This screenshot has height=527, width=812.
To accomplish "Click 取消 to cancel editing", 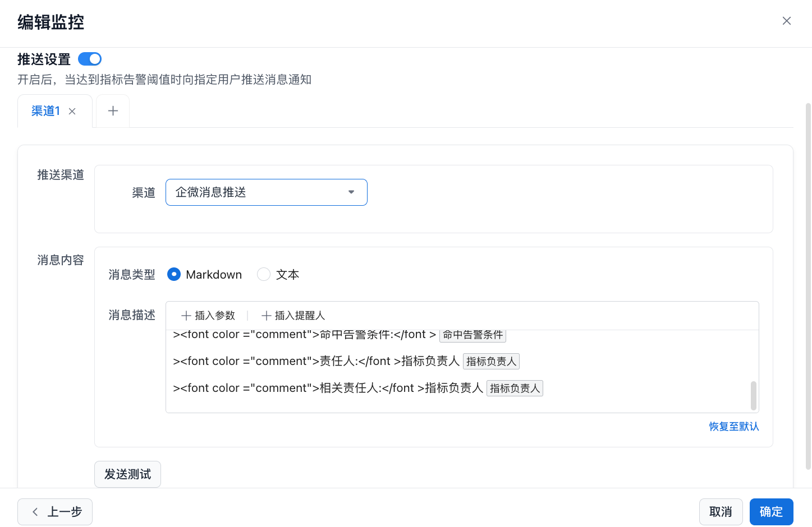I will (x=721, y=512).
